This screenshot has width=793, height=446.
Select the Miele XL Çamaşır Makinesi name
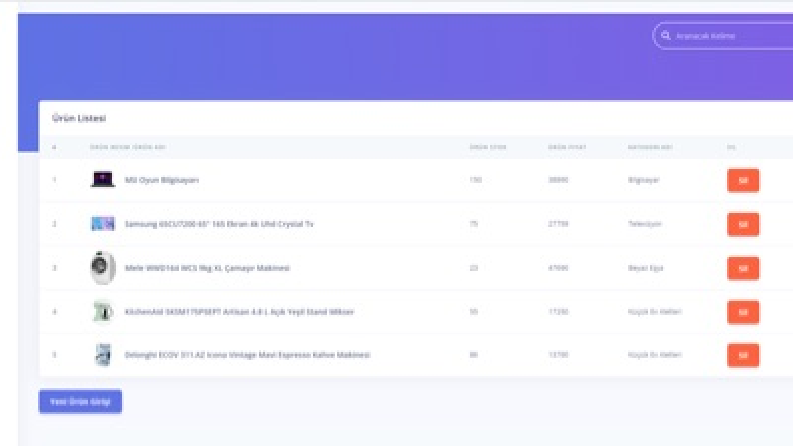point(207,268)
